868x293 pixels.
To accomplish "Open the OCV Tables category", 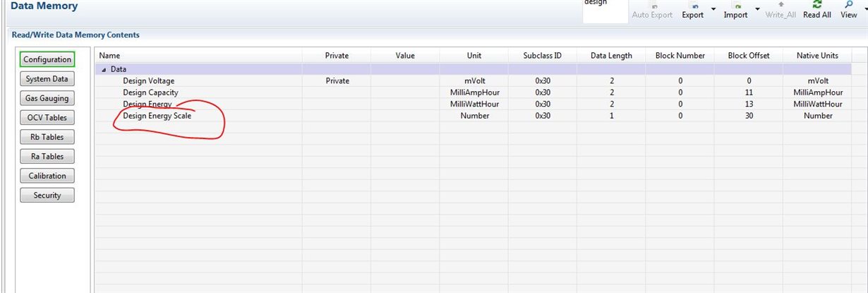I will pyautogui.click(x=47, y=118).
